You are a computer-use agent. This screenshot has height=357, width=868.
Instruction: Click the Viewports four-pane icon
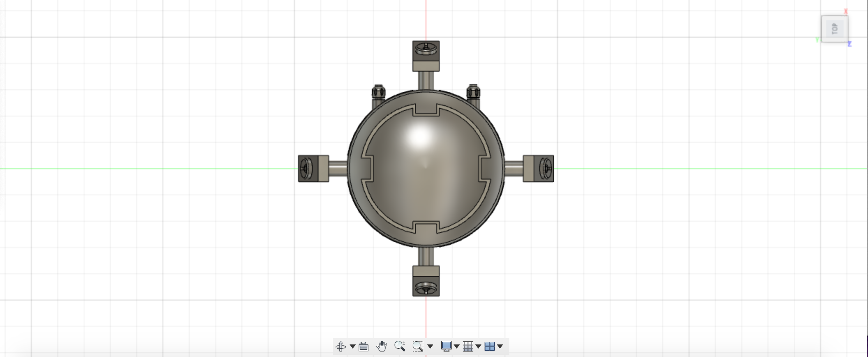click(489, 346)
